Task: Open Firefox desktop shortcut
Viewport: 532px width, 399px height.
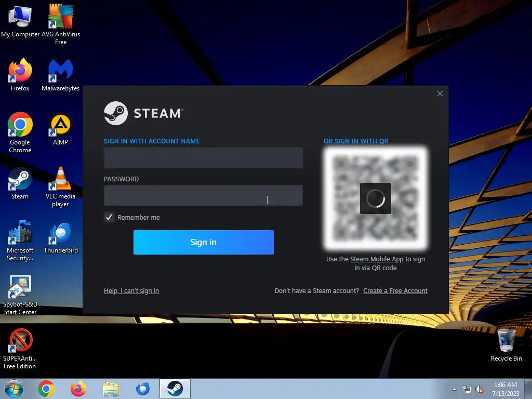Action: tap(20, 75)
